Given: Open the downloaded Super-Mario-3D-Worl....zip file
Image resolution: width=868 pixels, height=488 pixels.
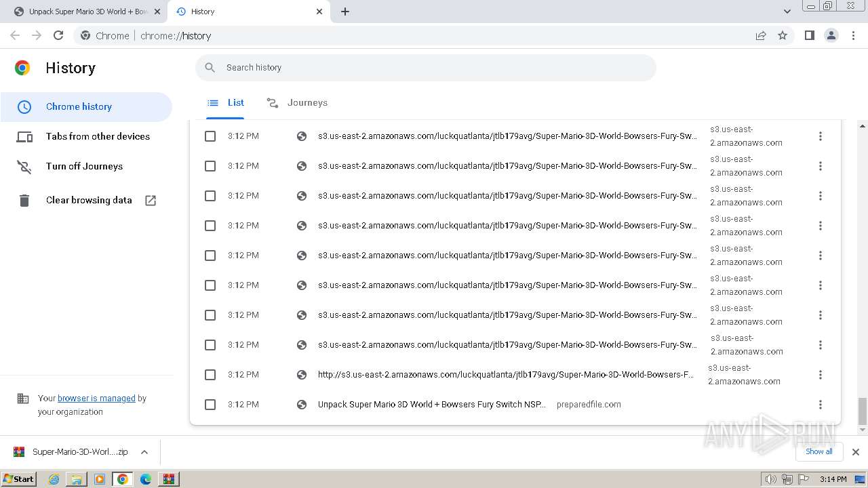Looking at the screenshot, I should click(71, 451).
